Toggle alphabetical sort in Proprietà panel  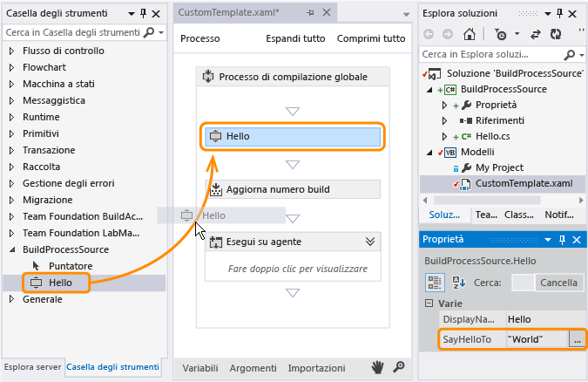coord(458,282)
